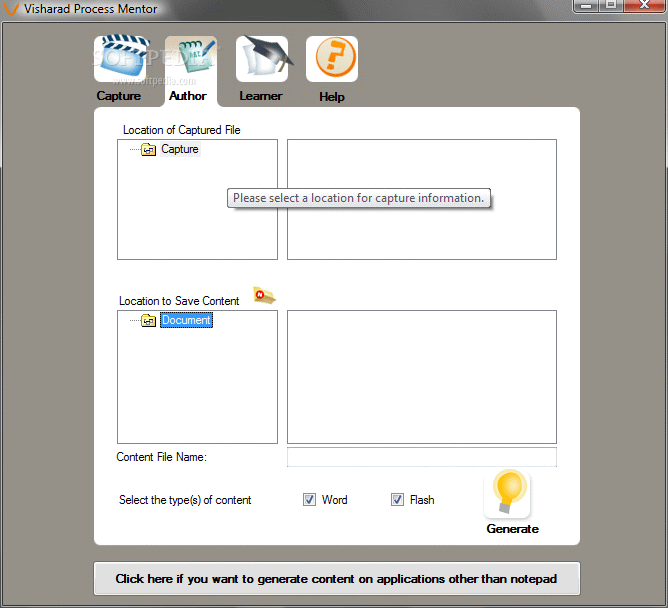Click button for applications other than notepad
The height and width of the screenshot is (608, 668).
[337, 579]
